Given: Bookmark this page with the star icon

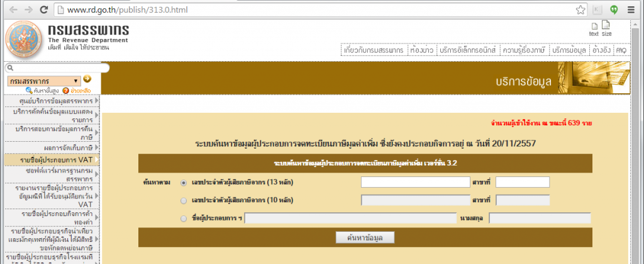Looking at the screenshot, I should click(580, 10).
